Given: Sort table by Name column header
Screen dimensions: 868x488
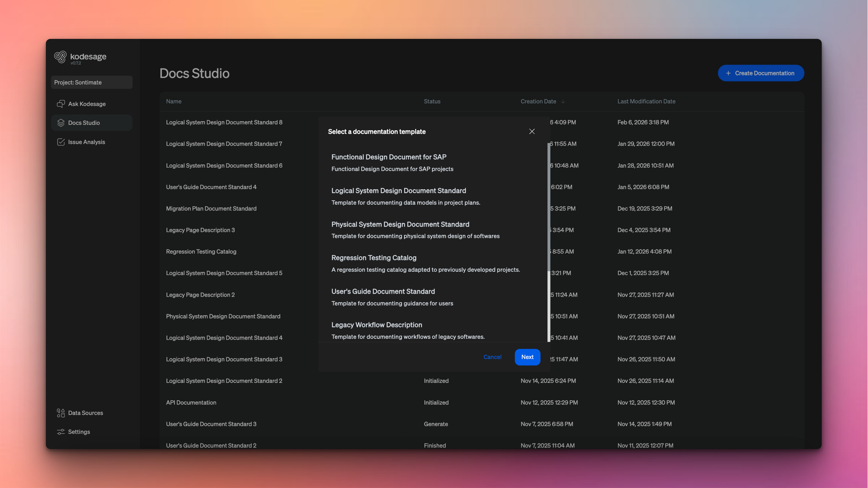Looking at the screenshot, I should (174, 101).
